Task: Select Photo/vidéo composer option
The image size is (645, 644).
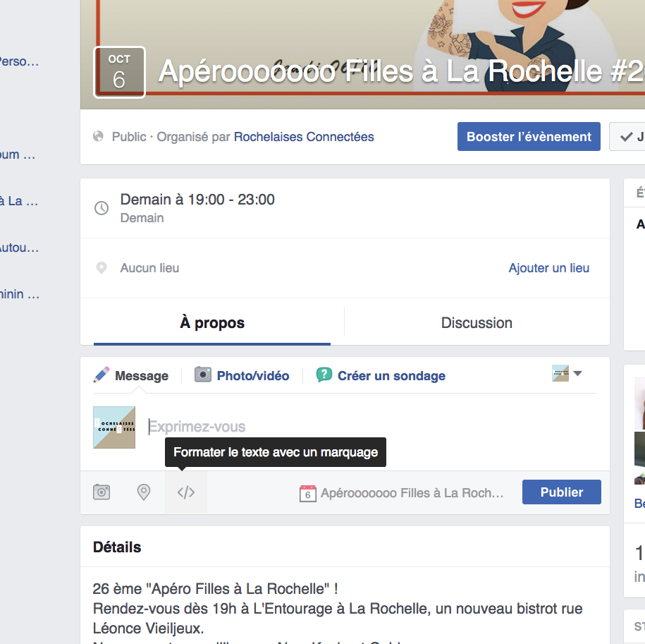Action: coord(242,376)
